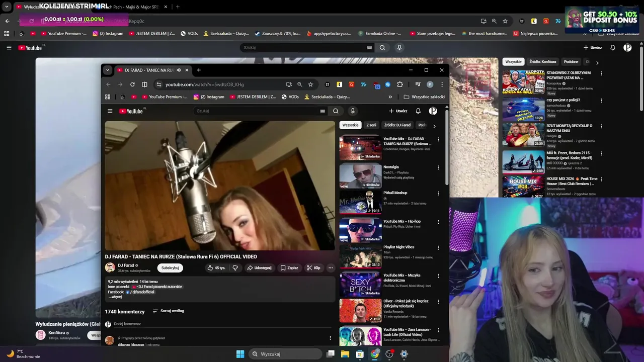Click the back window's notifications bell
Screen dimensions: 644x362
click(613, 48)
